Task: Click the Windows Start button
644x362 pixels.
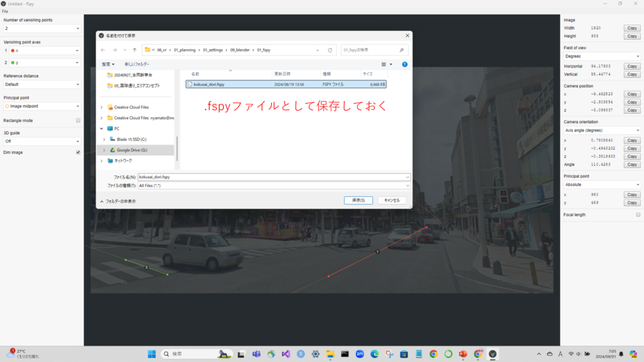Action: 152,354
